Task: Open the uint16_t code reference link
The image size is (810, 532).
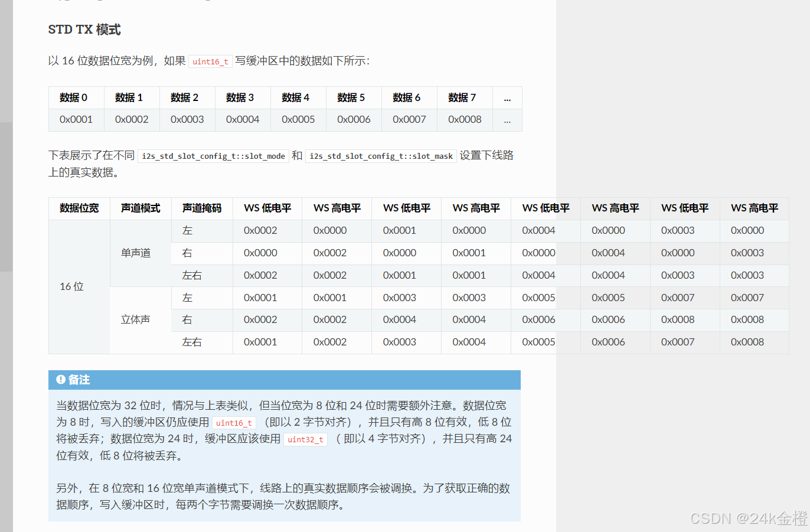Action: (210, 61)
